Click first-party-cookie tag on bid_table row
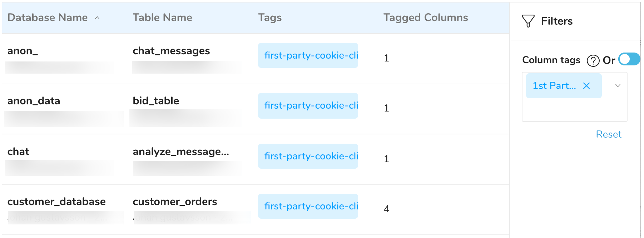The width and height of the screenshot is (644, 238). (x=308, y=105)
